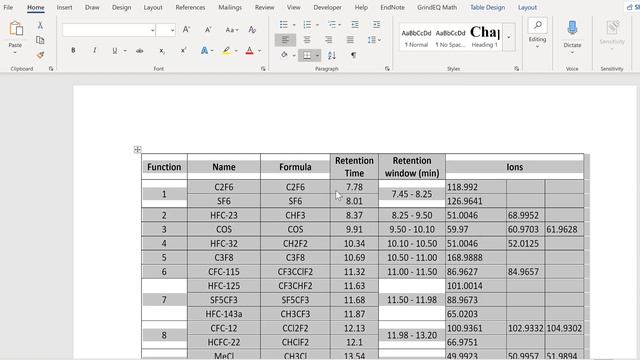This screenshot has height=360, width=640.
Task: Toggle Subscript formatting
Action: 162,51
